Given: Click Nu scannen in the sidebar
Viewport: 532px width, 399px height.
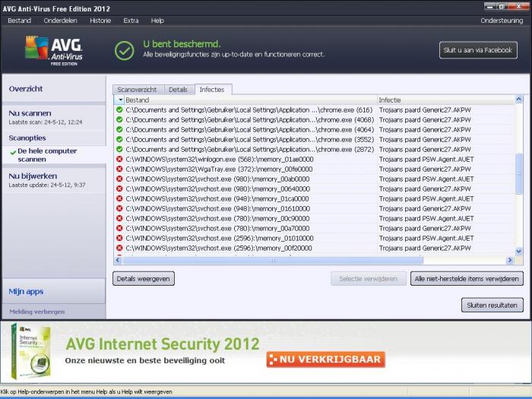Looking at the screenshot, I should click(x=30, y=113).
